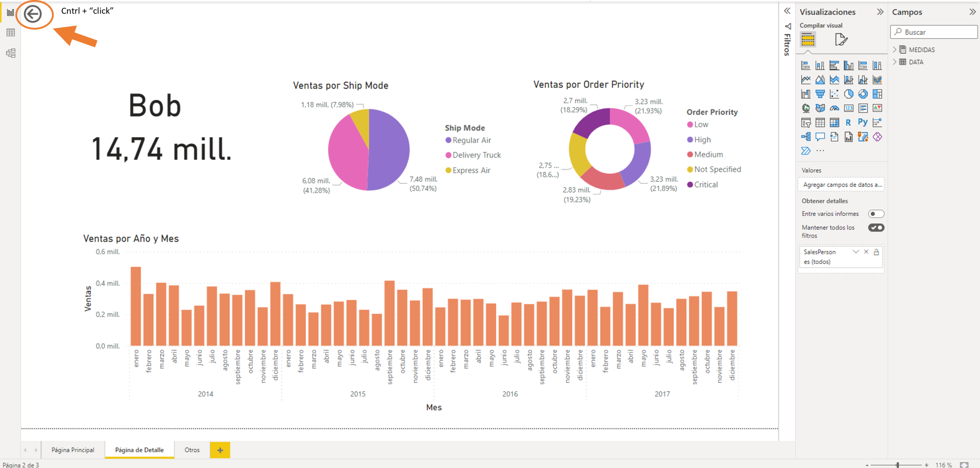This screenshot has width=980, height=468.
Task: Open the Página Principal tab
Action: (x=73, y=450)
